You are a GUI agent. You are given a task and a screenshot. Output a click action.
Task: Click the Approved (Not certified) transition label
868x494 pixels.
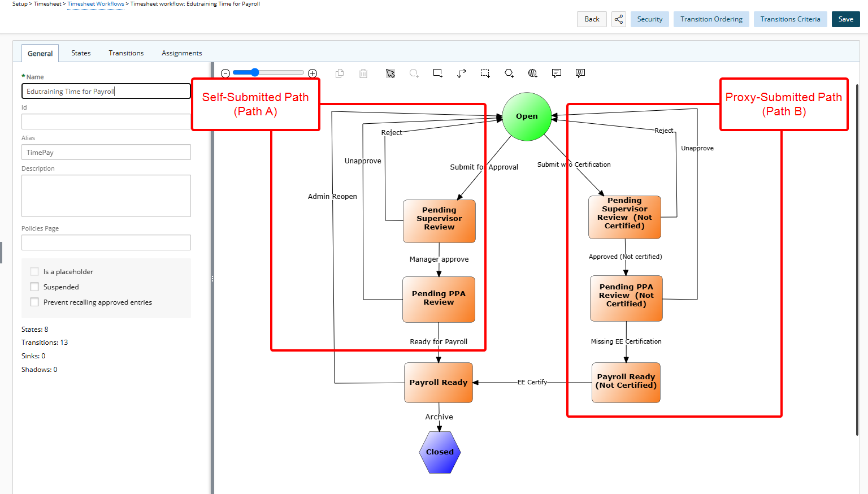pos(625,257)
